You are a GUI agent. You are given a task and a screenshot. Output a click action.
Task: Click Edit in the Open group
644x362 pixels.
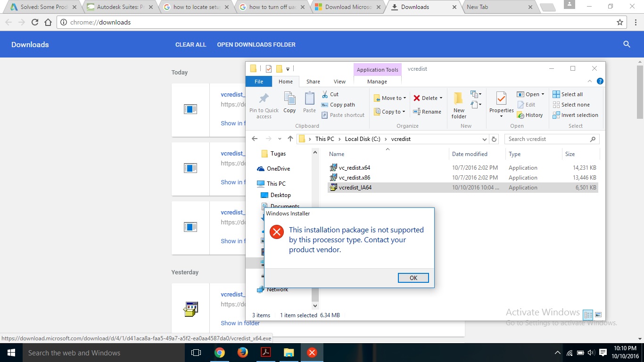point(526,105)
